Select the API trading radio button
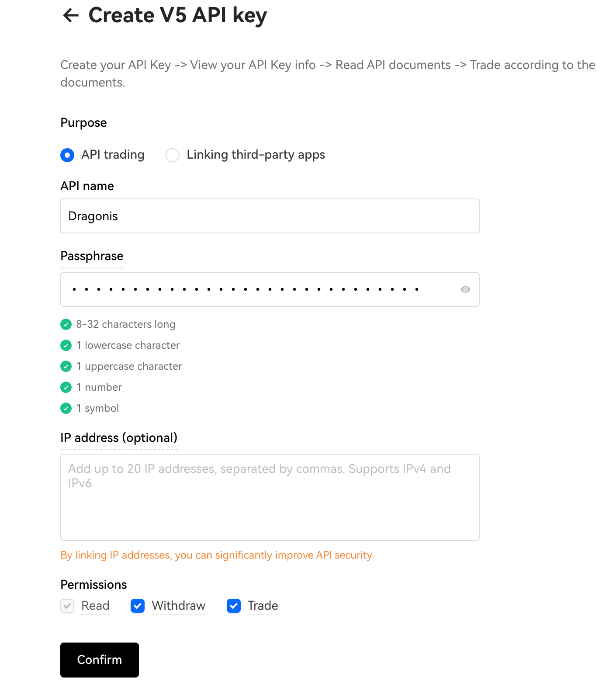This screenshot has height=688, width=616. (x=67, y=155)
